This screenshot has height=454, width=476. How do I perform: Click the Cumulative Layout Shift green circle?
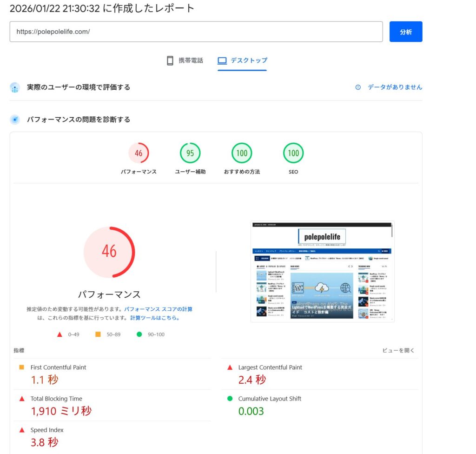coord(230,398)
